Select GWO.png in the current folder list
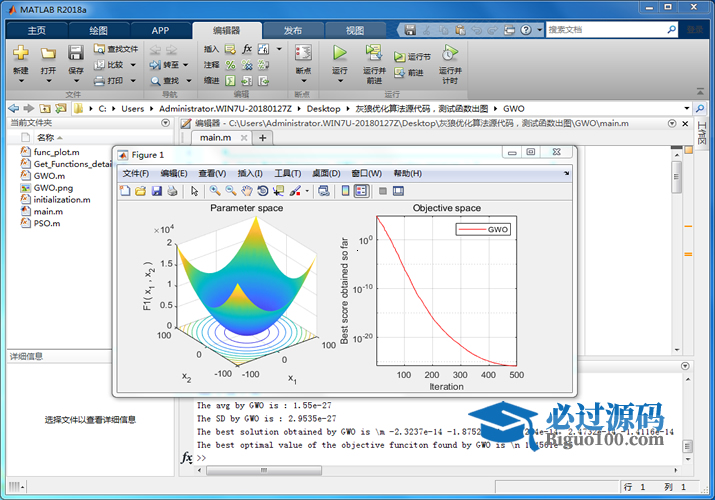 click(x=47, y=188)
